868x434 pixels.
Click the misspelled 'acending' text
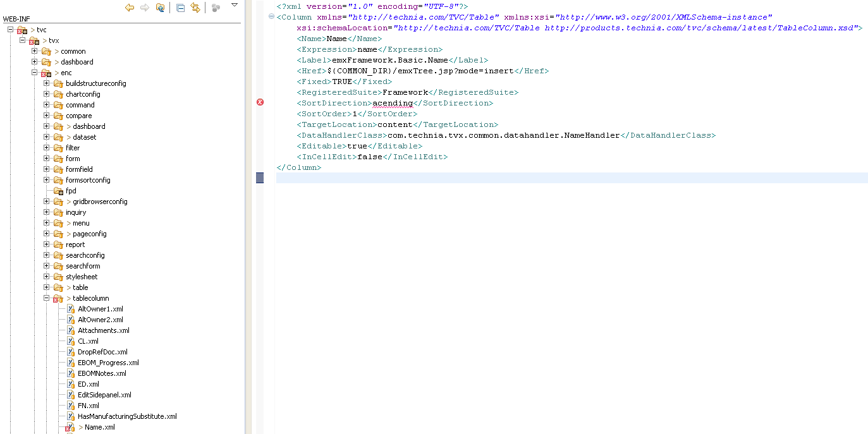(392, 103)
